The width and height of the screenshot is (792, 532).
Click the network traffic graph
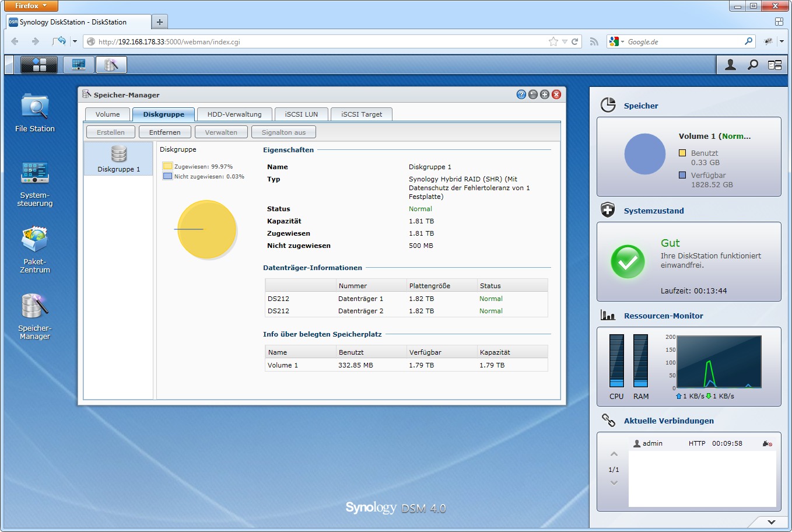point(719,362)
